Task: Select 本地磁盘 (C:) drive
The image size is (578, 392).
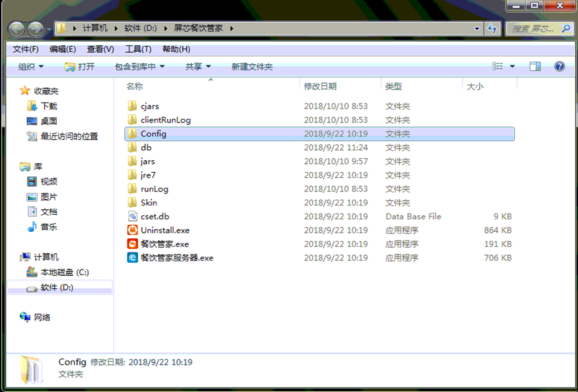Action: (65, 272)
